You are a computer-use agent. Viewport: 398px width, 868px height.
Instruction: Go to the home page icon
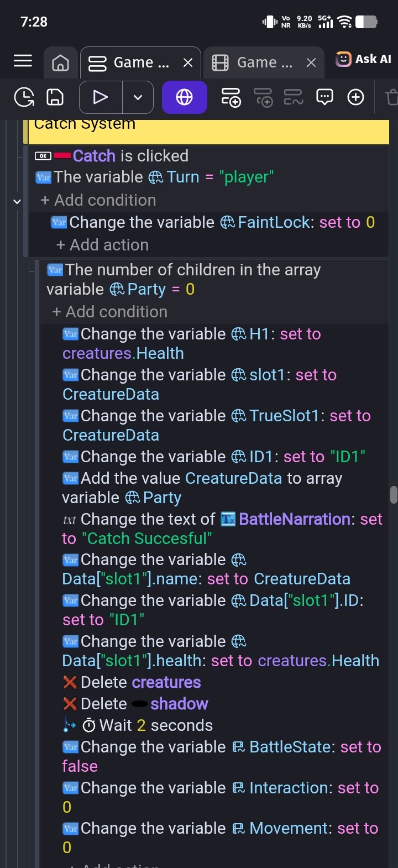tap(60, 63)
